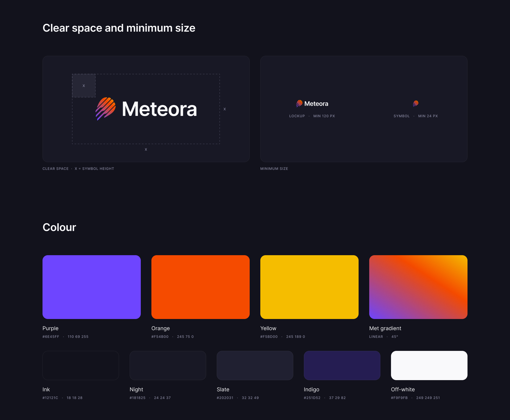Click the hex code #251D52
The width and height of the screenshot is (510, 420).
(312, 398)
